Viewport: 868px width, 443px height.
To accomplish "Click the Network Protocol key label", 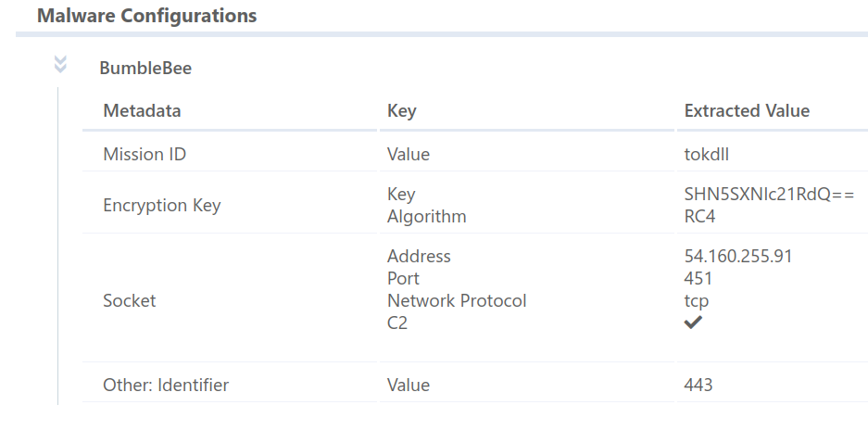I will pyautogui.click(x=457, y=300).
